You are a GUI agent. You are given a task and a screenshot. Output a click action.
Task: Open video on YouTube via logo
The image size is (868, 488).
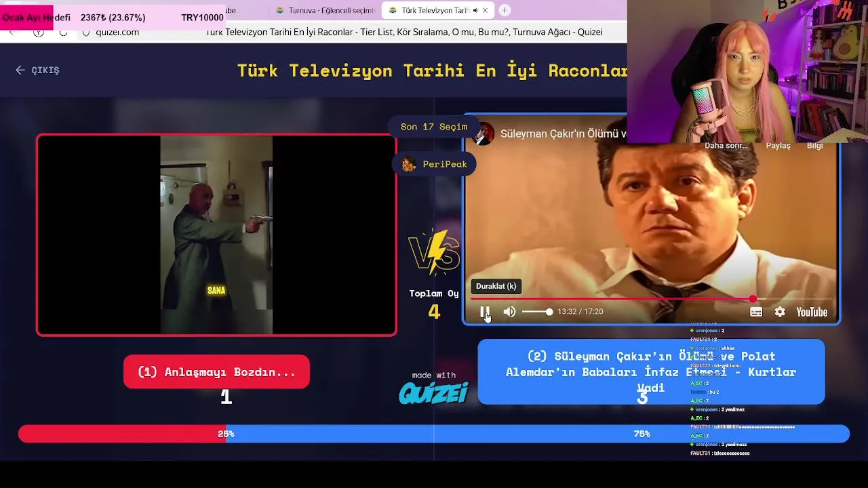click(x=812, y=312)
